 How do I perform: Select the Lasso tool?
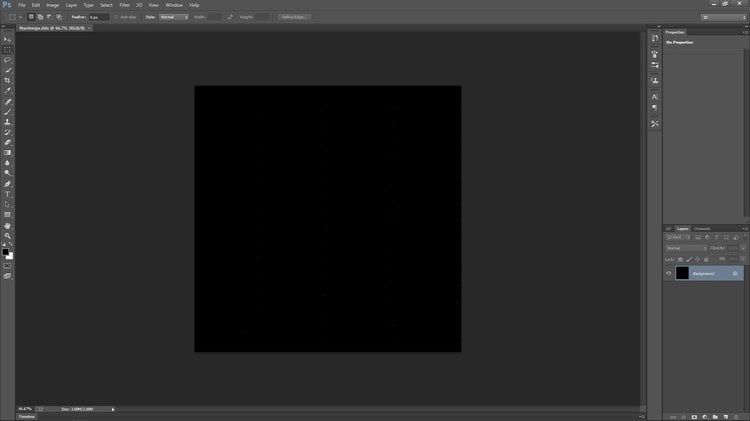pos(7,60)
